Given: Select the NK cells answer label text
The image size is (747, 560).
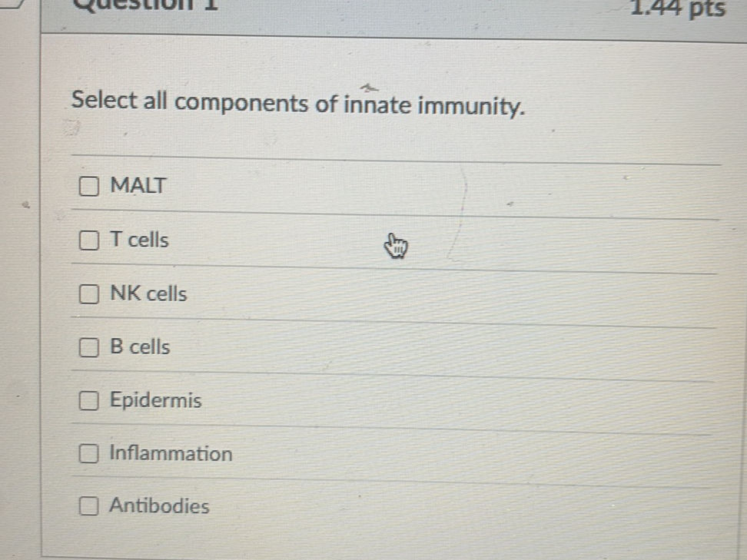Looking at the screenshot, I should coord(148,293).
